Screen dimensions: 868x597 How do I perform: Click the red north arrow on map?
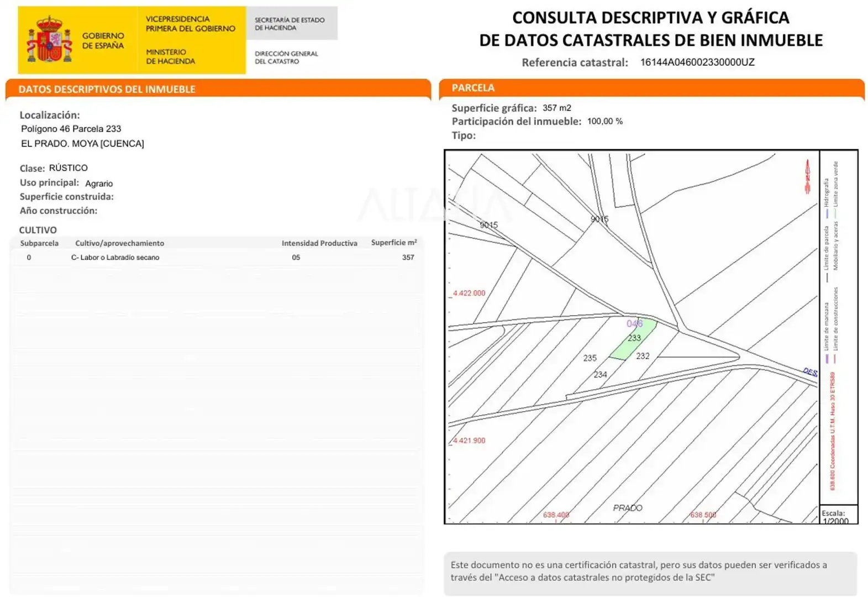coord(807,176)
